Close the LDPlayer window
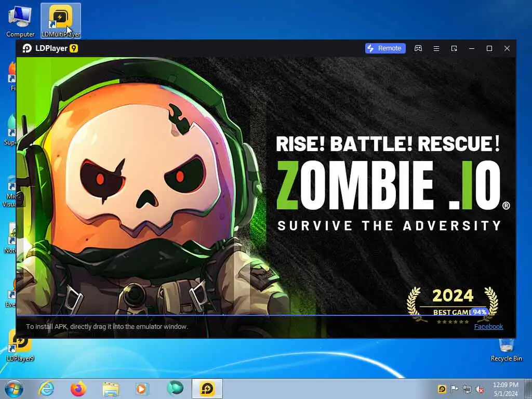 507,48
